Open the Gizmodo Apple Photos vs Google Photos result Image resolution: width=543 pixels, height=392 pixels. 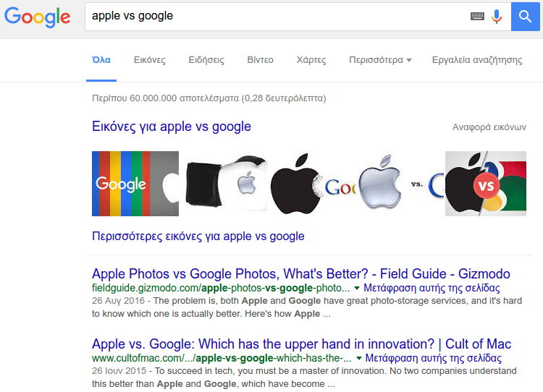[301, 273]
